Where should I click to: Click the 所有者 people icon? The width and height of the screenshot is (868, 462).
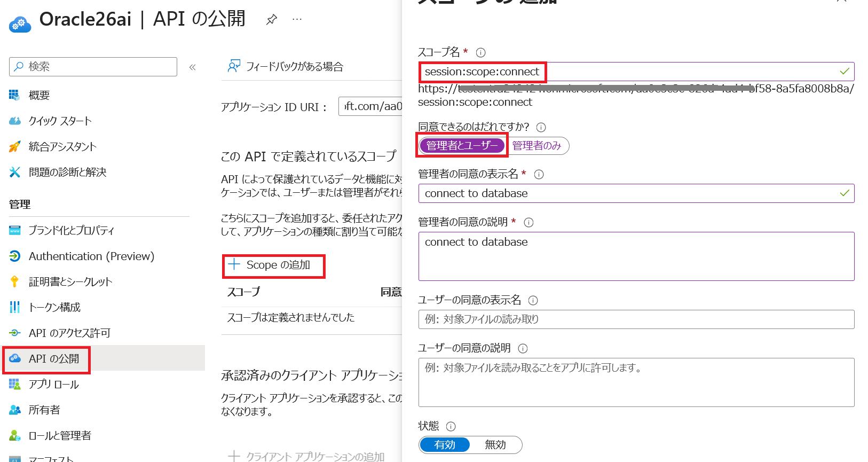(14, 410)
